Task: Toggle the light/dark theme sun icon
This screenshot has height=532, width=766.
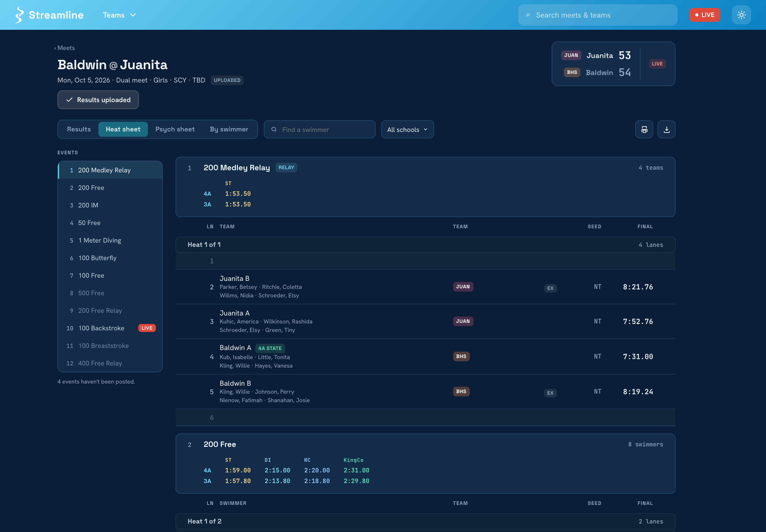Action: (x=741, y=15)
